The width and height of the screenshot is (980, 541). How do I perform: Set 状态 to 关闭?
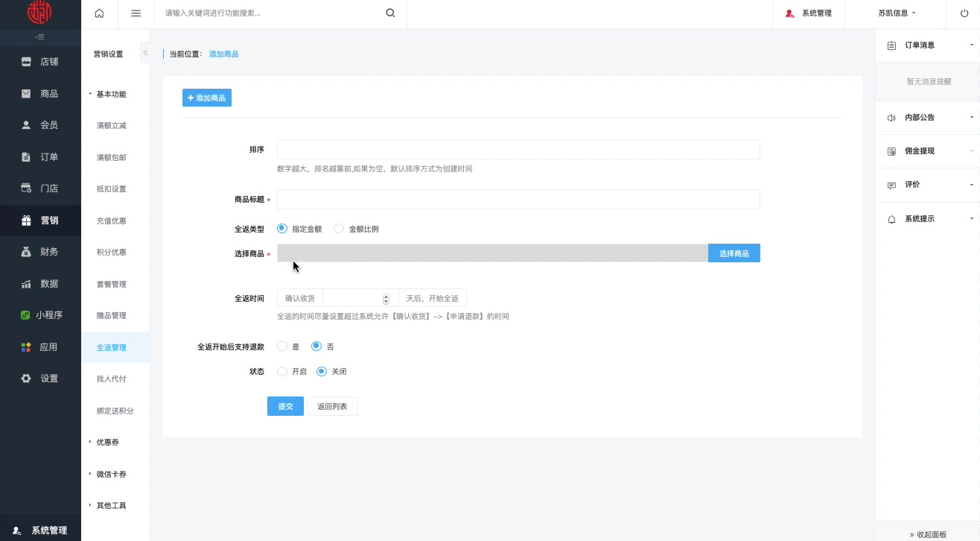321,371
